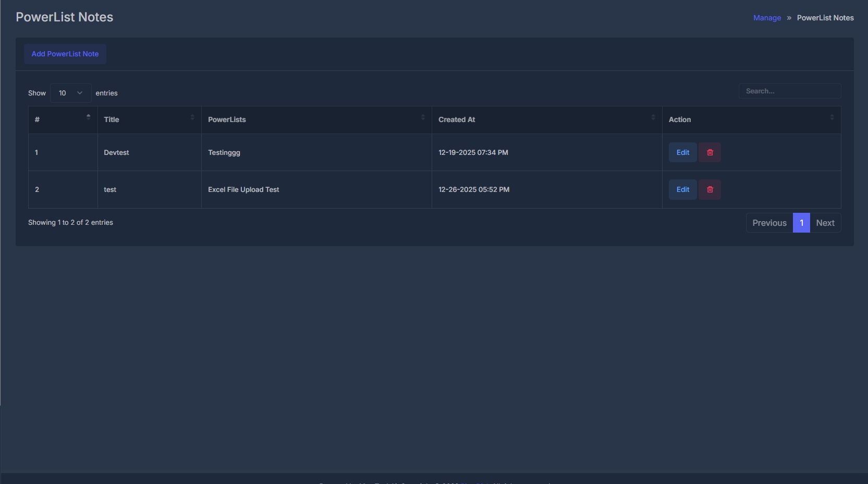This screenshot has width=868, height=484.
Task: Focus the Search input field
Action: click(790, 91)
